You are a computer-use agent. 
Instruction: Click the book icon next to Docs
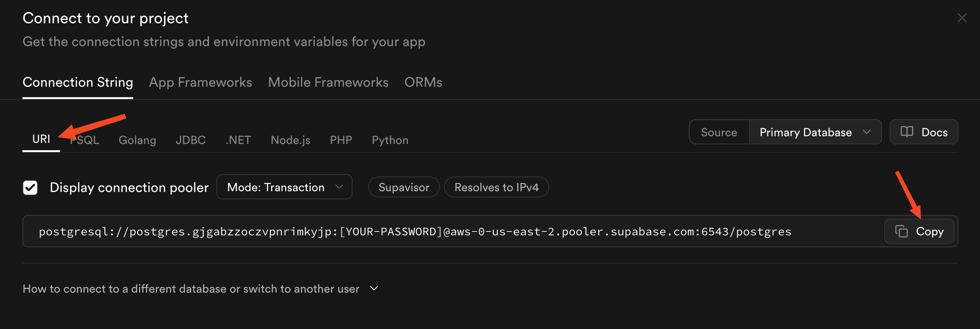[x=907, y=132]
